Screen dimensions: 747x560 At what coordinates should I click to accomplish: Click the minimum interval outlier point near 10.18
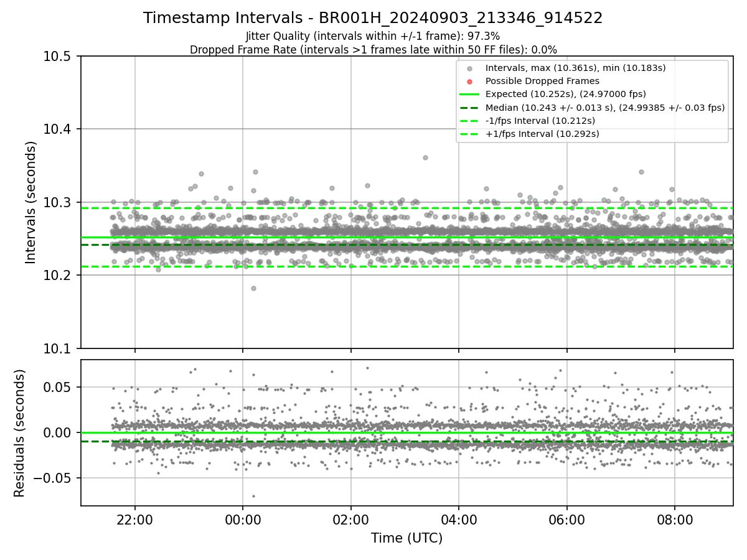click(253, 288)
